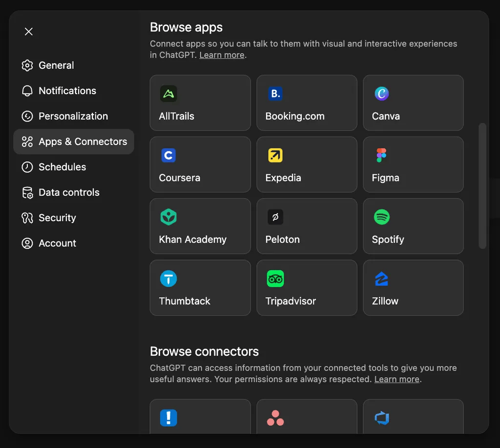Click the vertical scrollbar thumb
The width and height of the screenshot is (500, 448).
tap(482, 185)
